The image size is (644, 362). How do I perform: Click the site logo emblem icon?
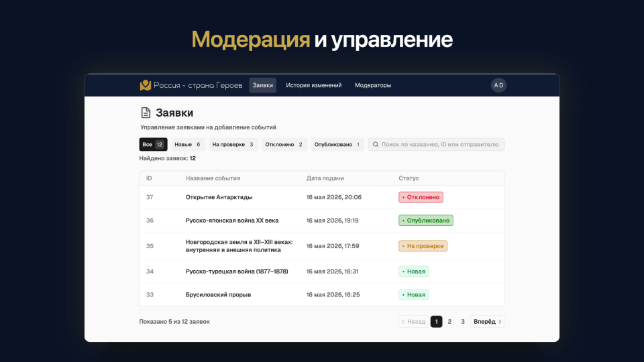click(x=146, y=85)
